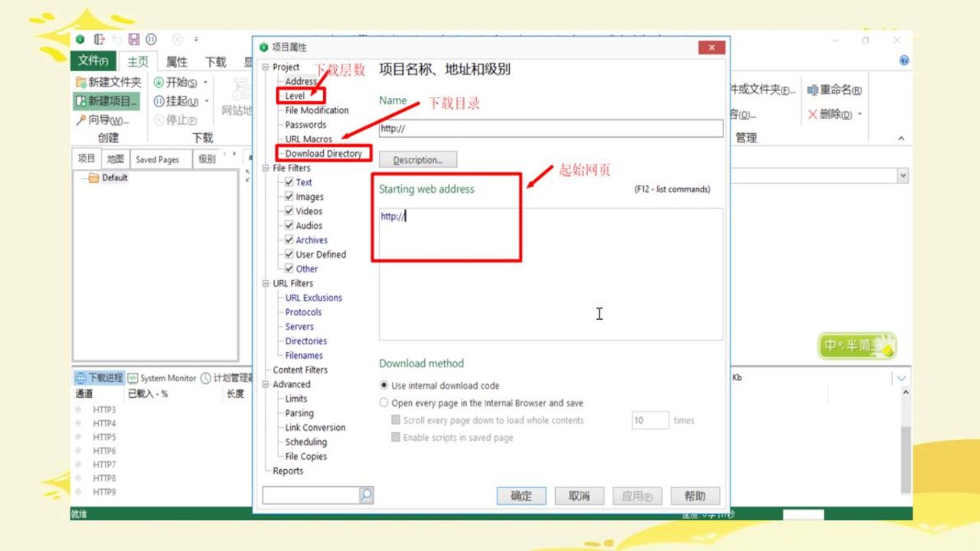Click the 帮助 help button
Image resolution: width=980 pixels, height=551 pixels.
coord(695,496)
